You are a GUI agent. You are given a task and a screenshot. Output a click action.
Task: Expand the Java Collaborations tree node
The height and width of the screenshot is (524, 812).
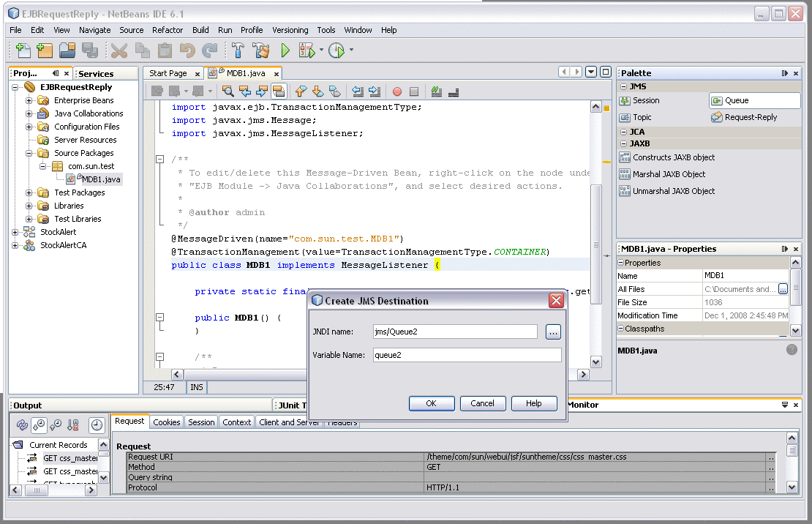click(x=29, y=113)
